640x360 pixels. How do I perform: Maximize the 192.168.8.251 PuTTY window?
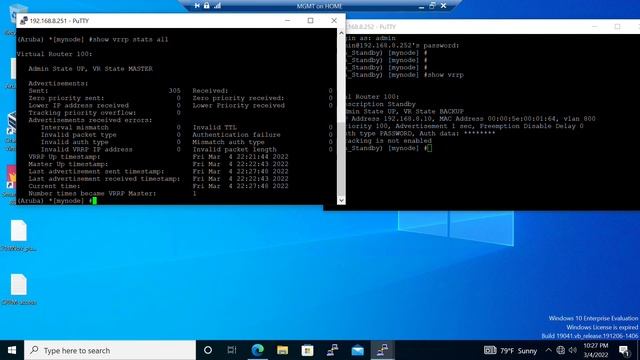pos(311,20)
